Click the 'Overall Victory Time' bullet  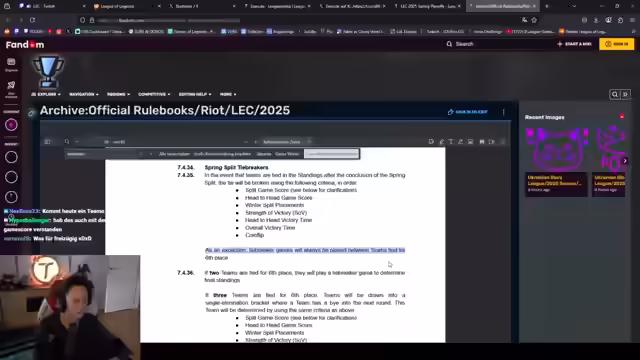click(x=270, y=228)
